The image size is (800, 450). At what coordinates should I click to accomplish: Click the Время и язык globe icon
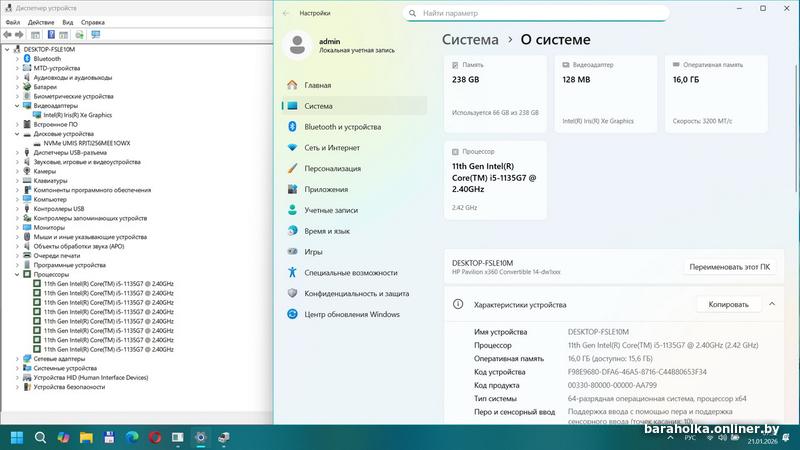(x=292, y=231)
